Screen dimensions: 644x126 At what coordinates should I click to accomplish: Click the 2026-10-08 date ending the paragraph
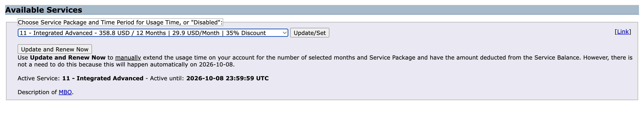tap(216, 65)
